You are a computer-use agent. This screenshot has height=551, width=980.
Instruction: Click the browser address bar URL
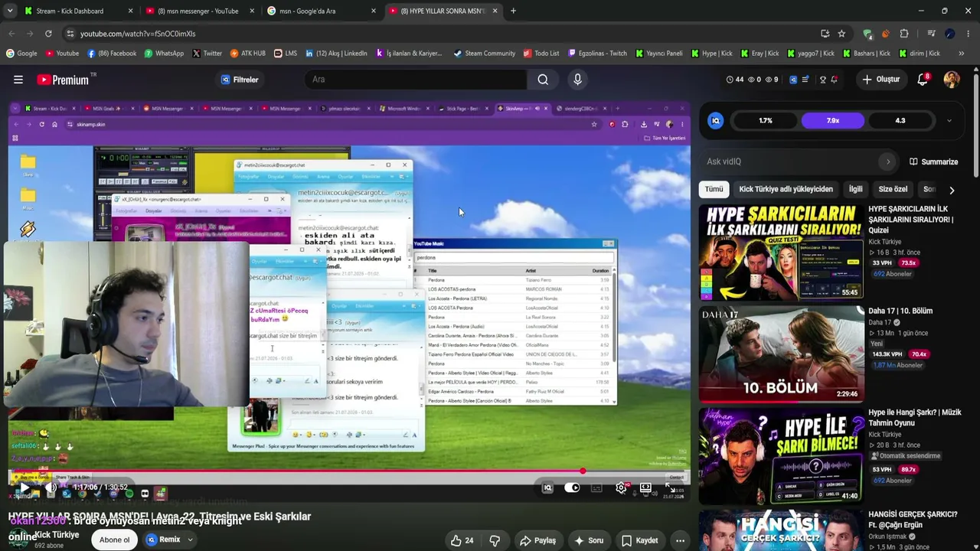[x=138, y=34]
